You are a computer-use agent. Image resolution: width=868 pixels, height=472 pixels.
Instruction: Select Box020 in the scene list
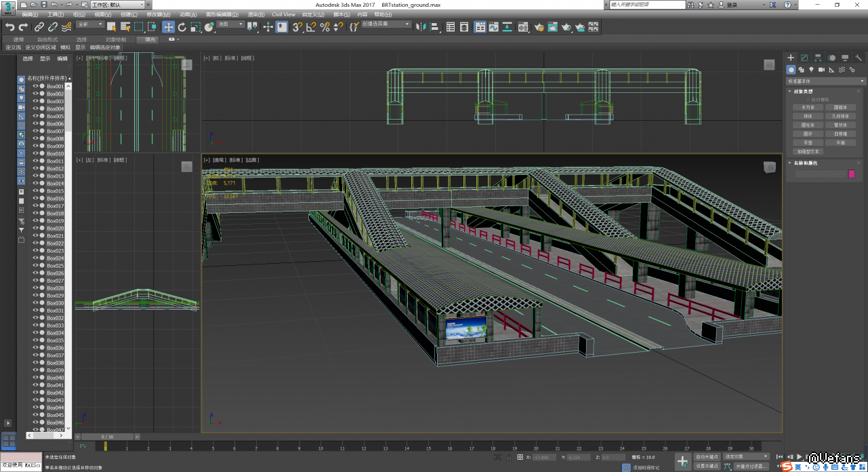pyautogui.click(x=55, y=229)
